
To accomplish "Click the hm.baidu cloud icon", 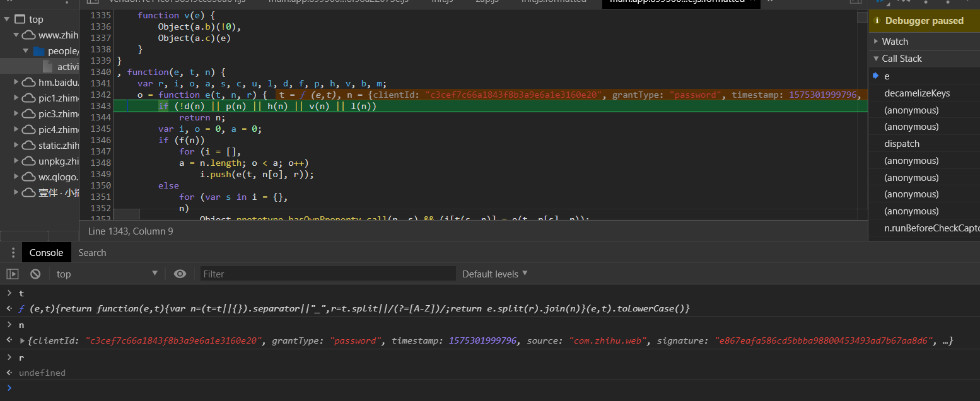I will click(x=29, y=82).
